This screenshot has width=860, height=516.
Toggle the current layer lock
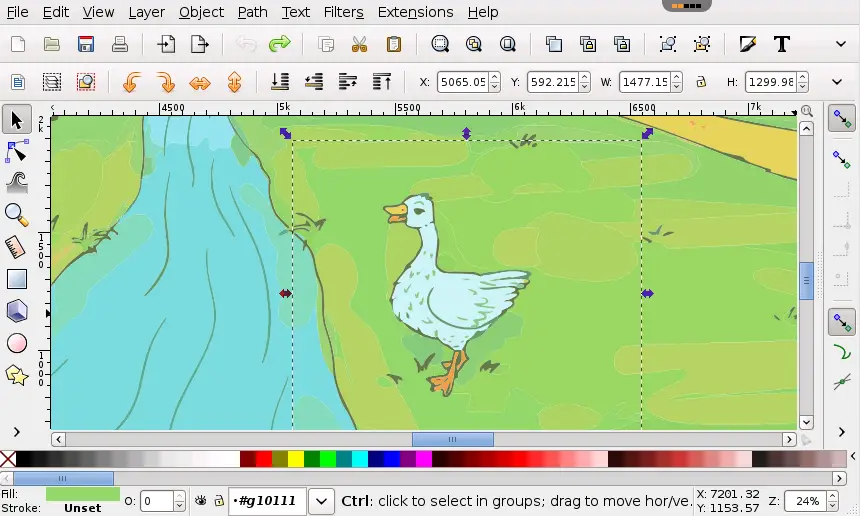point(218,501)
